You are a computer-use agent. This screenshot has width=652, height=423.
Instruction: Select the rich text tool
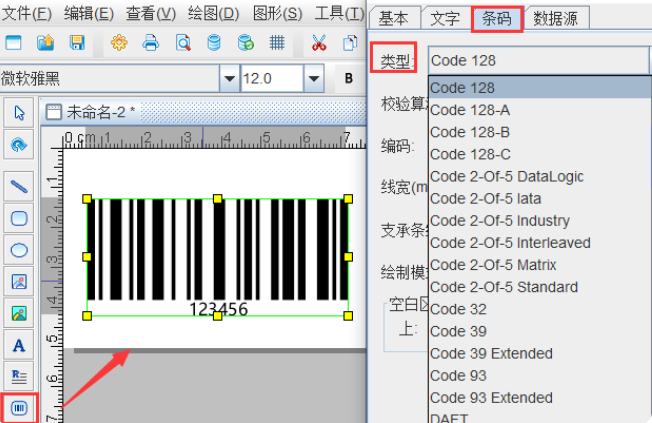point(19,376)
